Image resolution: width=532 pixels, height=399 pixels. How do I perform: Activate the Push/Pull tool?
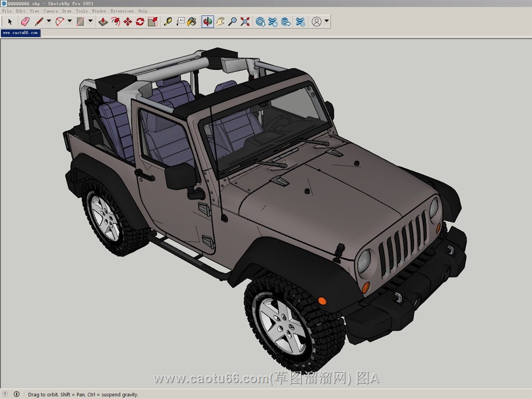103,21
